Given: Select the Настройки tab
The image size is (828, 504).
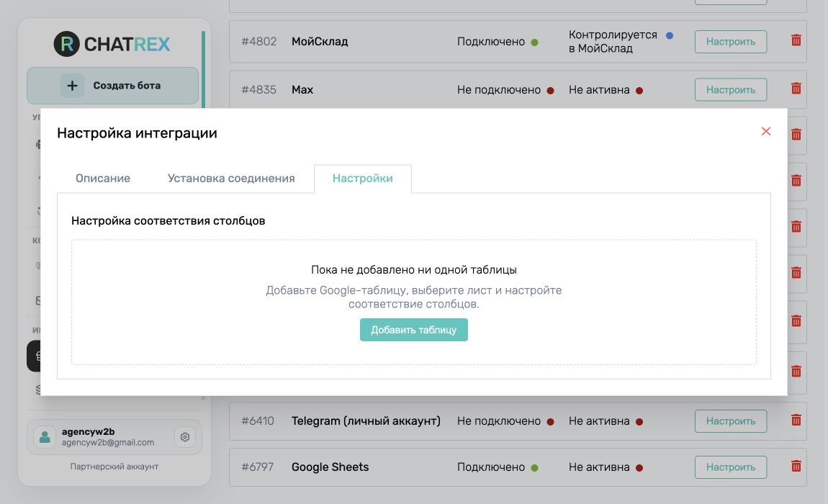Looking at the screenshot, I should 363,179.
